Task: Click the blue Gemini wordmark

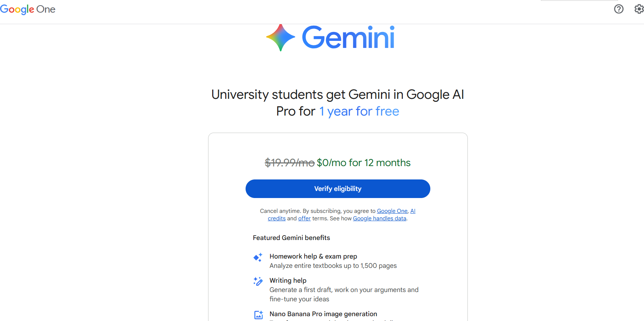Action: coord(348,38)
